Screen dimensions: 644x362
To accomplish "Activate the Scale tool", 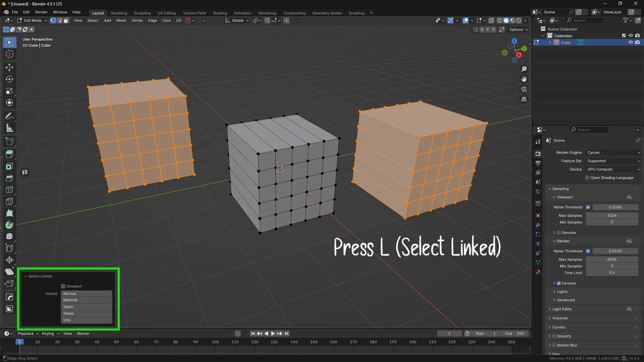I will [x=9, y=91].
